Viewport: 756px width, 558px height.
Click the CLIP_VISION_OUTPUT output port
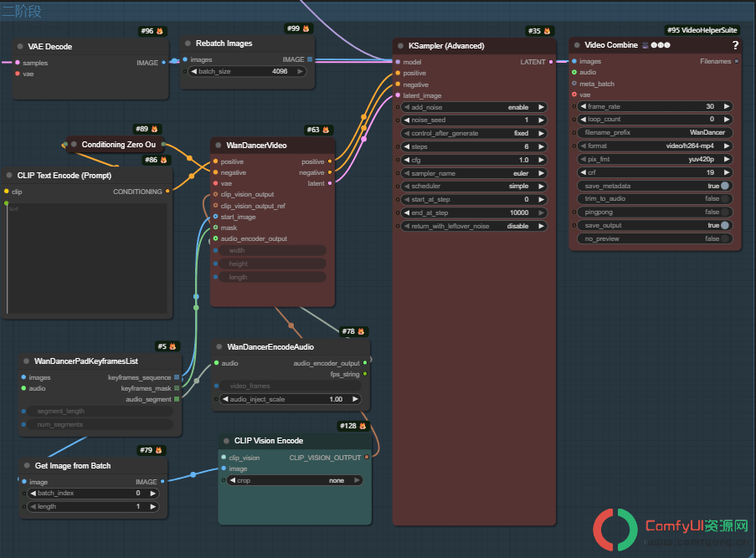pyautogui.click(x=367, y=458)
